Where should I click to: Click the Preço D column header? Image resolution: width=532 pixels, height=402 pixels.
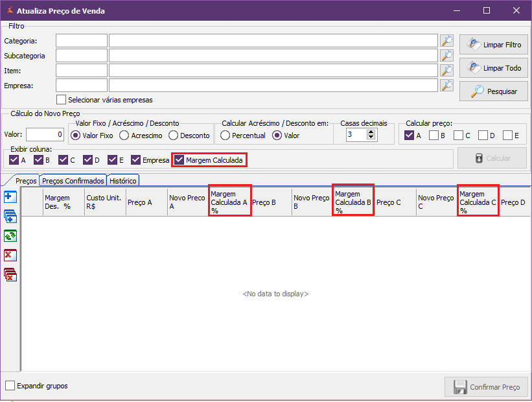(515, 202)
